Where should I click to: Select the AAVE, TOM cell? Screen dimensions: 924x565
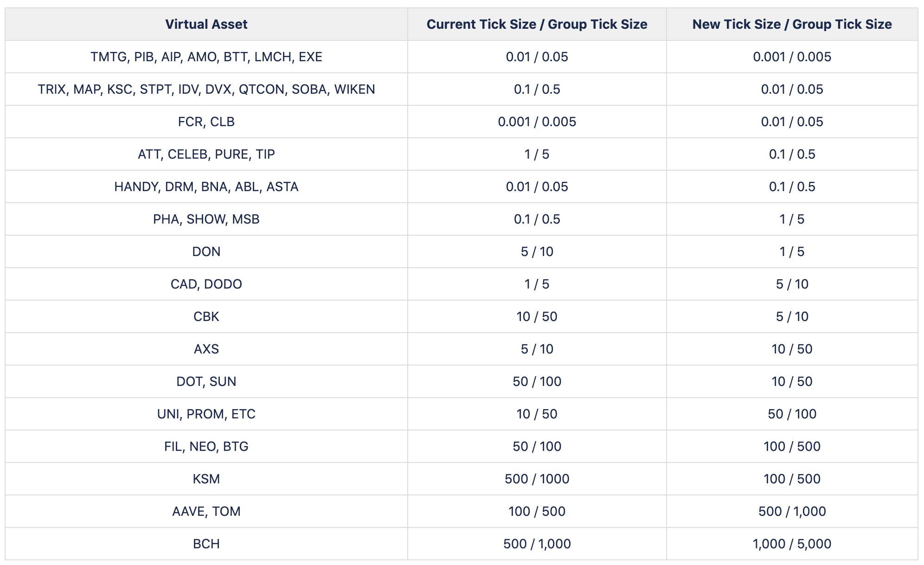coord(206,511)
